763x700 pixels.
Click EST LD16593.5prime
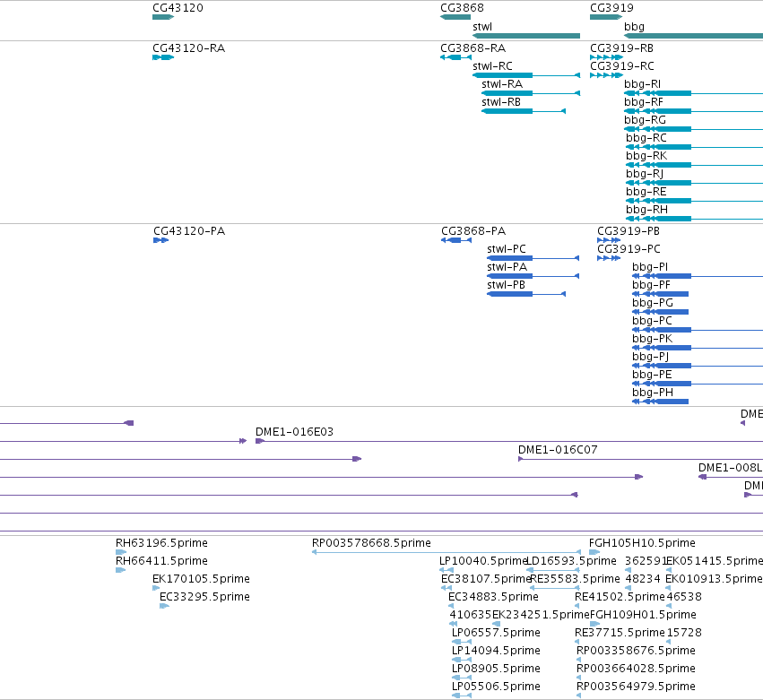(553, 570)
